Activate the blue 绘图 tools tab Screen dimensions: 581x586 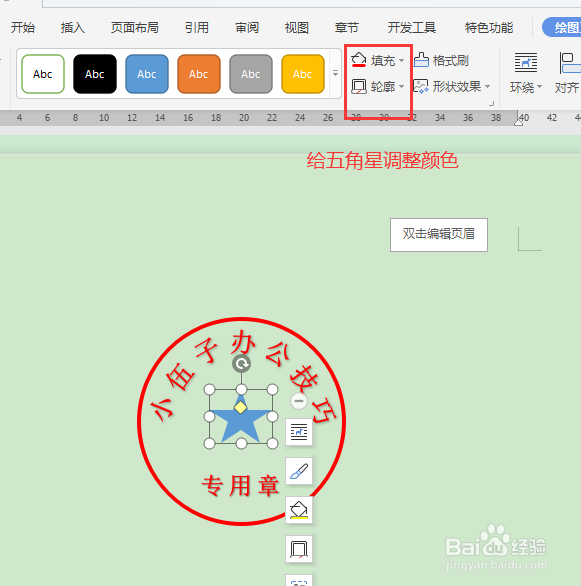click(562, 27)
